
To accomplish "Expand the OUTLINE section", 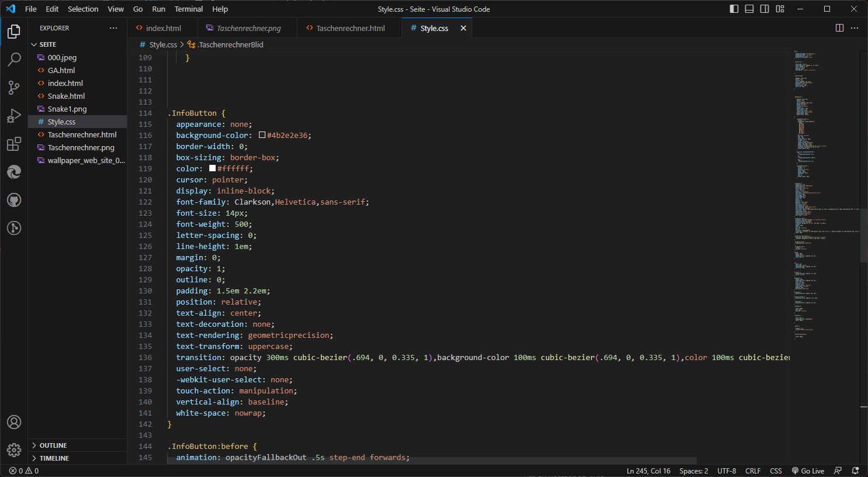I will [x=53, y=445].
